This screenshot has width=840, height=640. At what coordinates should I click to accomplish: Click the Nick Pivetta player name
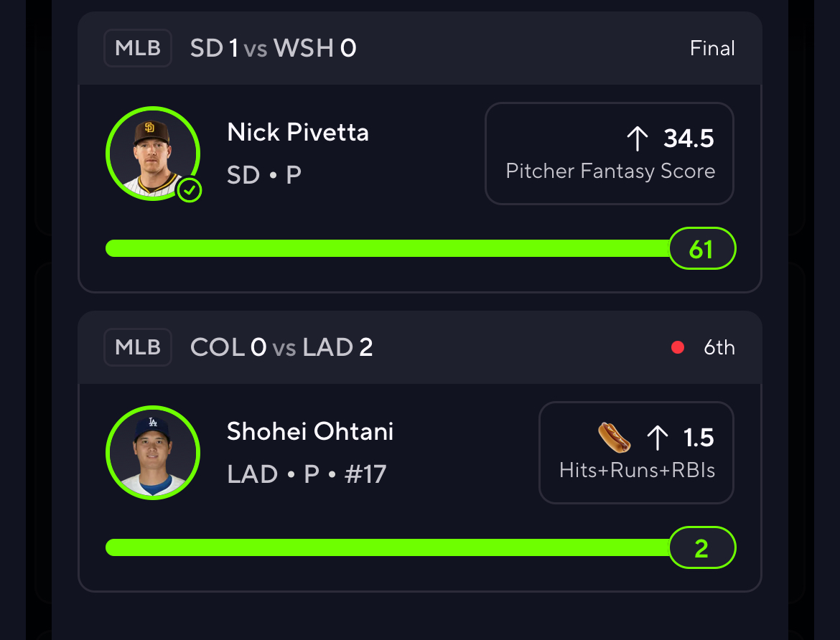pos(298,132)
